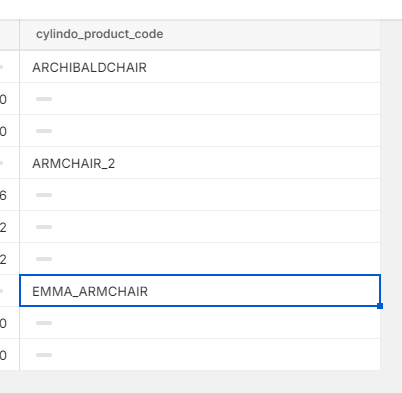Select the left-column cell ending in 0 in the last row
Image resolution: width=402 pixels, height=393 pixels.
10,355
